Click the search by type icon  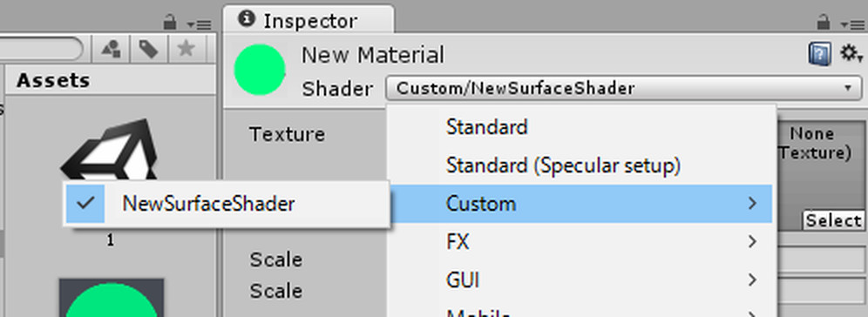(x=111, y=50)
